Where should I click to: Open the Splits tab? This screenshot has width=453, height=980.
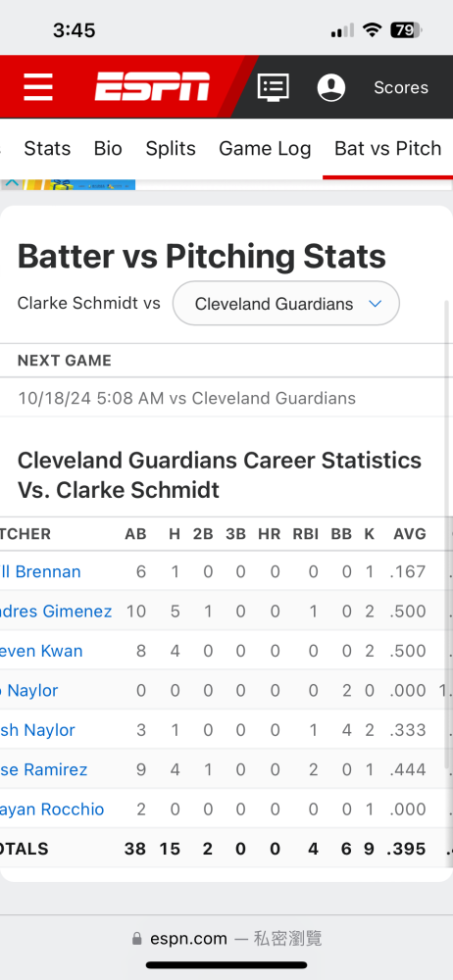click(x=171, y=148)
